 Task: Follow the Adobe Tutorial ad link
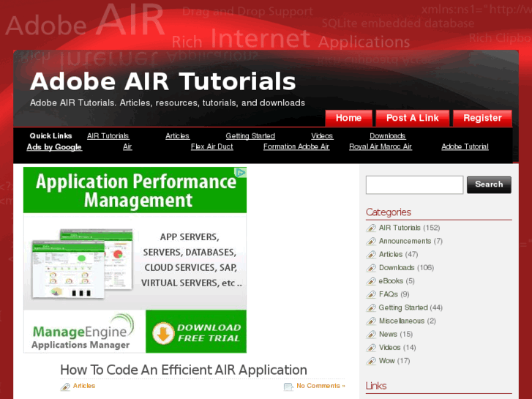point(465,146)
